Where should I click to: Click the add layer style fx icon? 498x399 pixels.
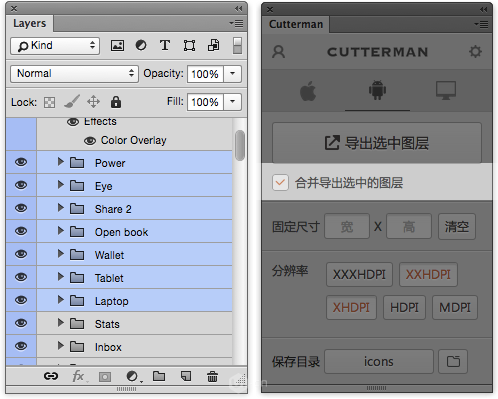[x=78, y=377]
